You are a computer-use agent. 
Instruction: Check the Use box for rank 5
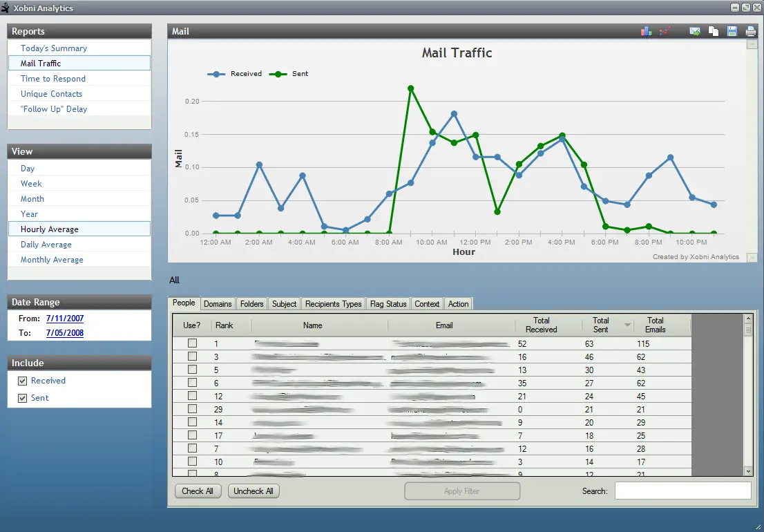point(192,370)
